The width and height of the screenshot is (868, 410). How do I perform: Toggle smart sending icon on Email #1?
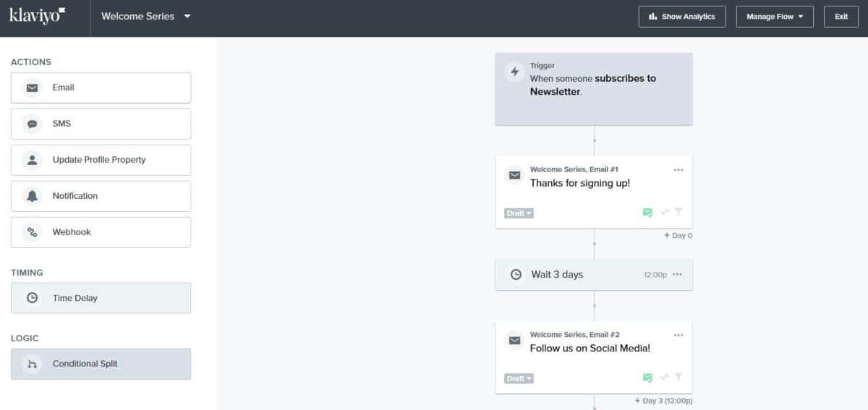point(647,213)
